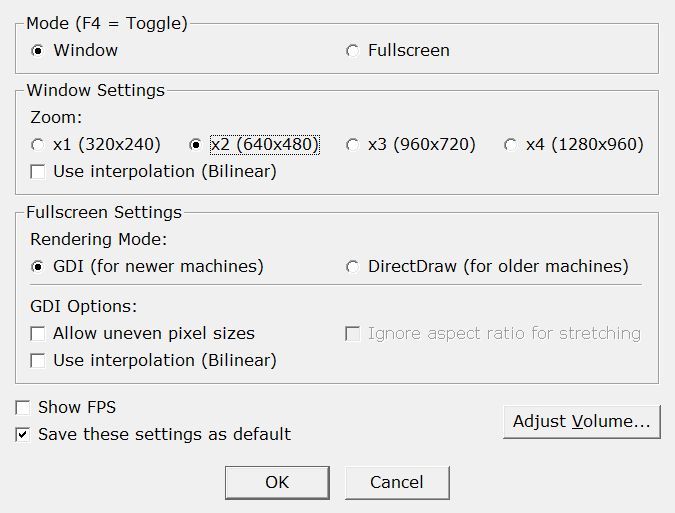Image resolution: width=675 pixels, height=513 pixels.
Task: Click Ignore aspect ratio for stretching checkbox
Action: pos(352,334)
